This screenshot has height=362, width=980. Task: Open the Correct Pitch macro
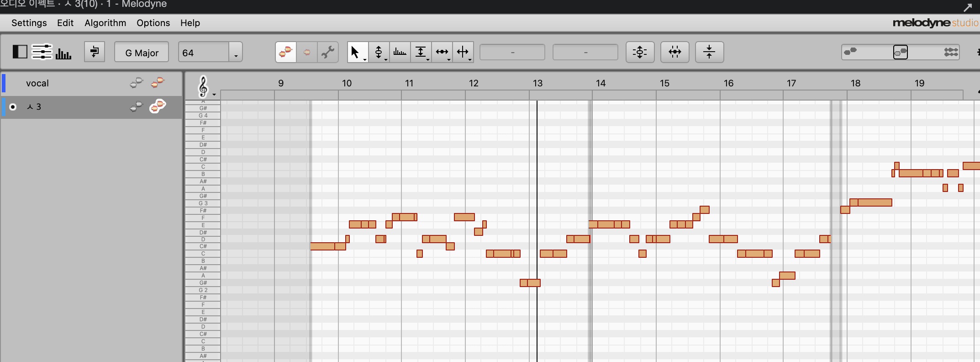tap(640, 52)
